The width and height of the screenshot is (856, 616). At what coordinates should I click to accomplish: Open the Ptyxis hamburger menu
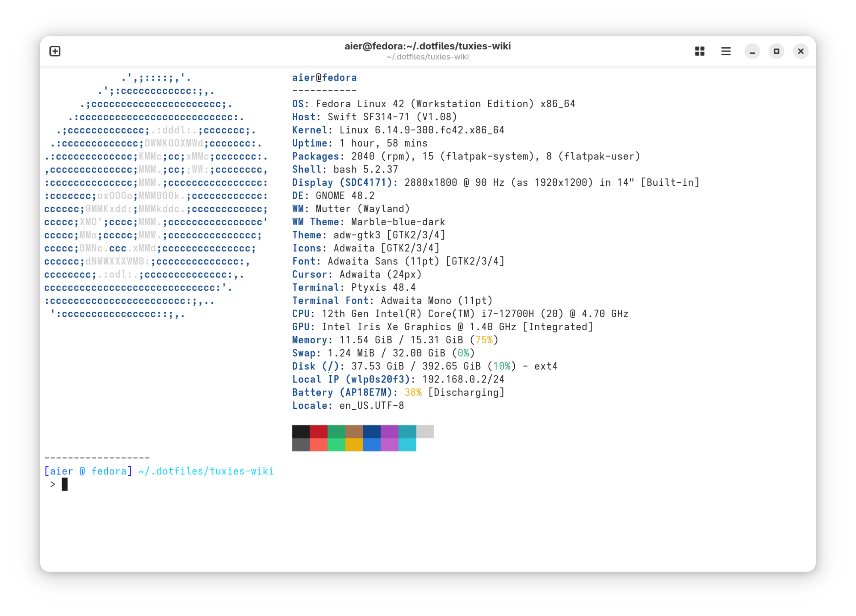726,51
